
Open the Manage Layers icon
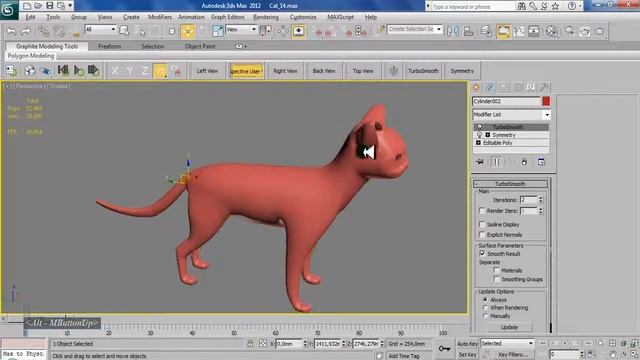tap(486, 31)
